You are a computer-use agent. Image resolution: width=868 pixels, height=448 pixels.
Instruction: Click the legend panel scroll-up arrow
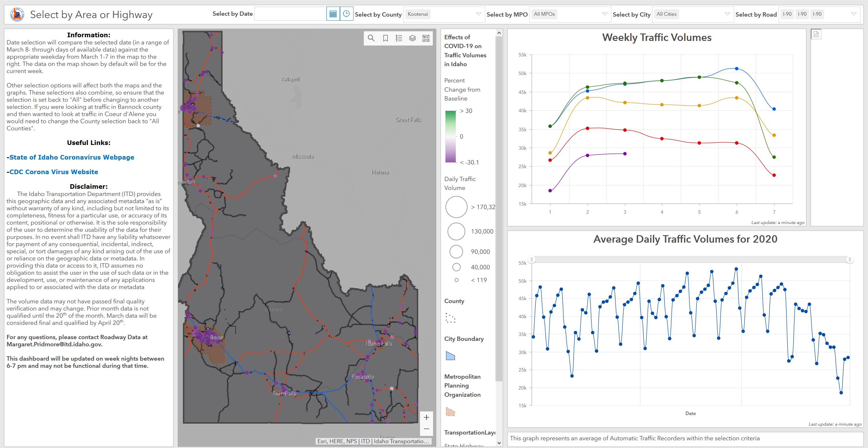pos(499,33)
